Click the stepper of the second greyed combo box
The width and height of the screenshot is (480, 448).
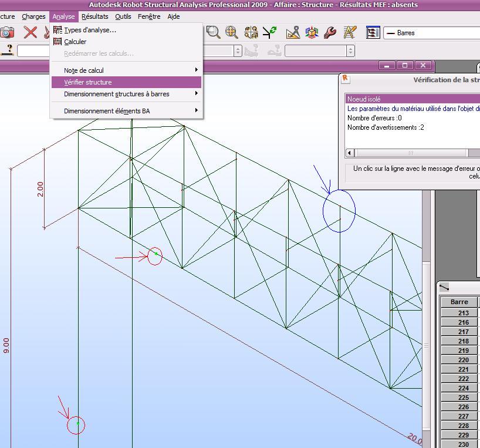351,51
